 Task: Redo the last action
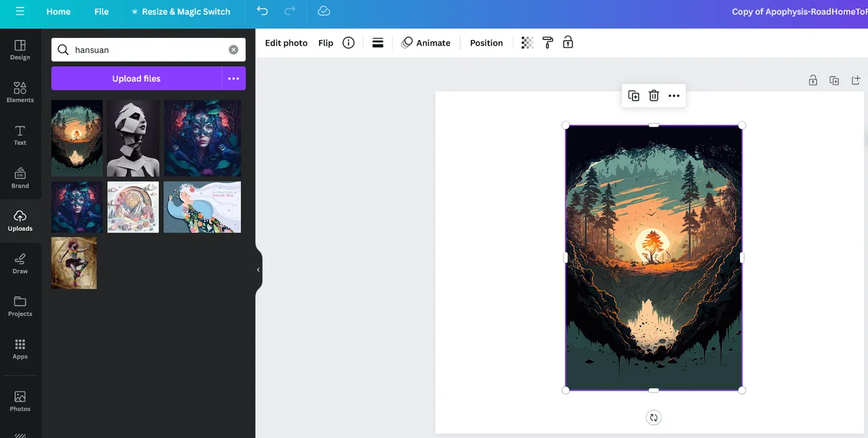(290, 11)
